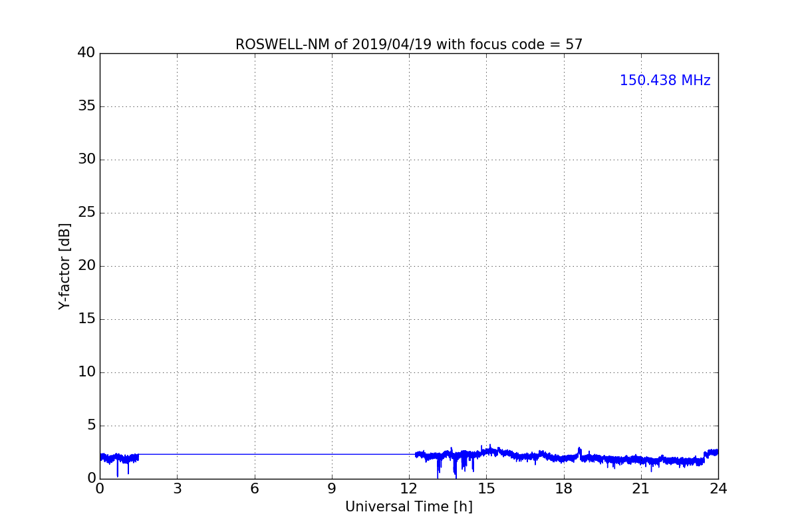The height and width of the screenshot is (532, 798).
Task: Click the y-axis tick label '30'
Action: pos(86,159)
